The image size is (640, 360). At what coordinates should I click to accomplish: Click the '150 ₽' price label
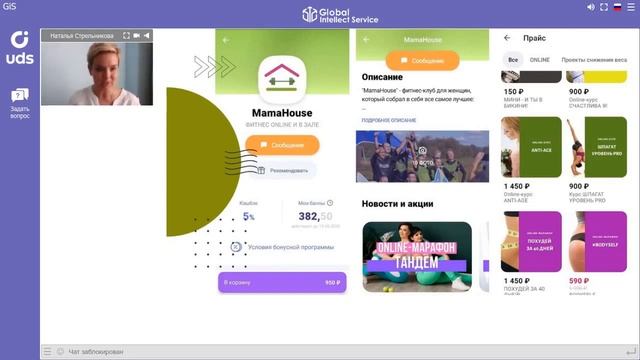click(513, 91)
